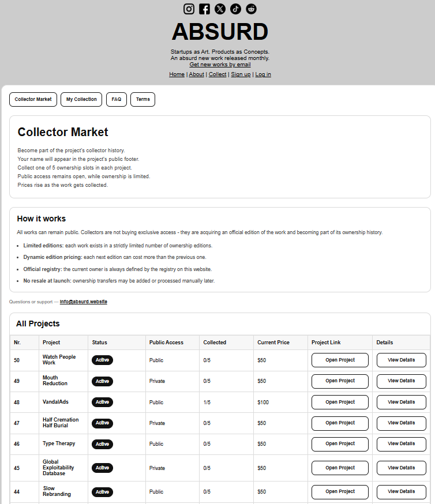
Task: Click the 1/5 collected value
Action: [x=207, y=403]
